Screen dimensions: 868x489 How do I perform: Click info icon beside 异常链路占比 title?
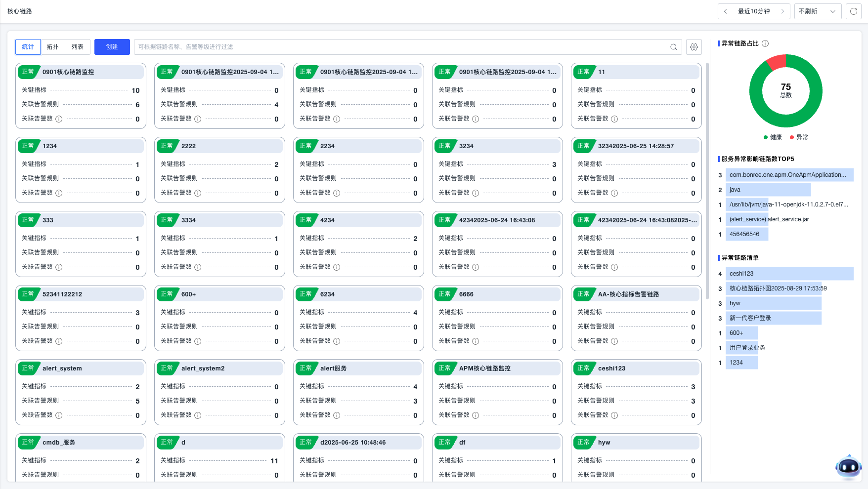765,43
